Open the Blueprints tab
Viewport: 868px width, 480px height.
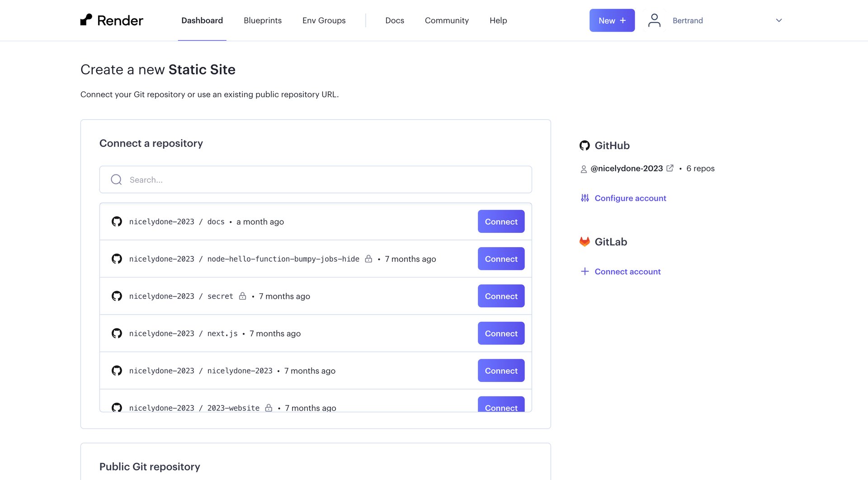262,20
